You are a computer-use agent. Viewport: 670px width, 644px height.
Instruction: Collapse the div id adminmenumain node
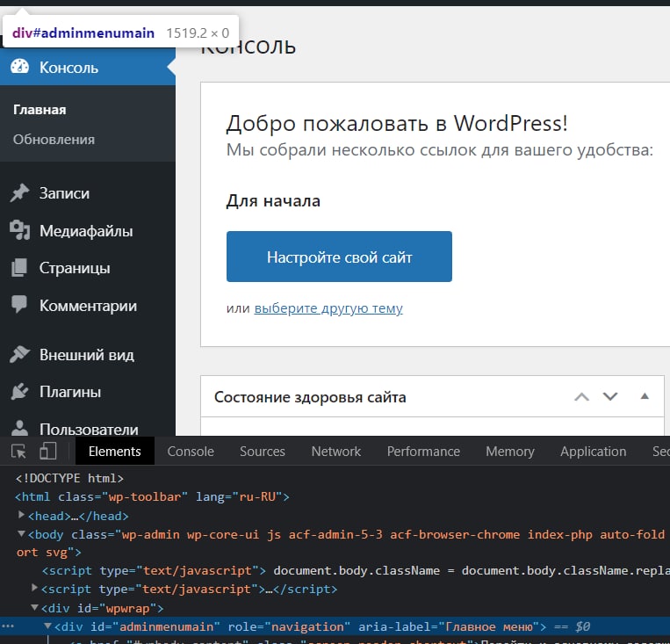47,626
